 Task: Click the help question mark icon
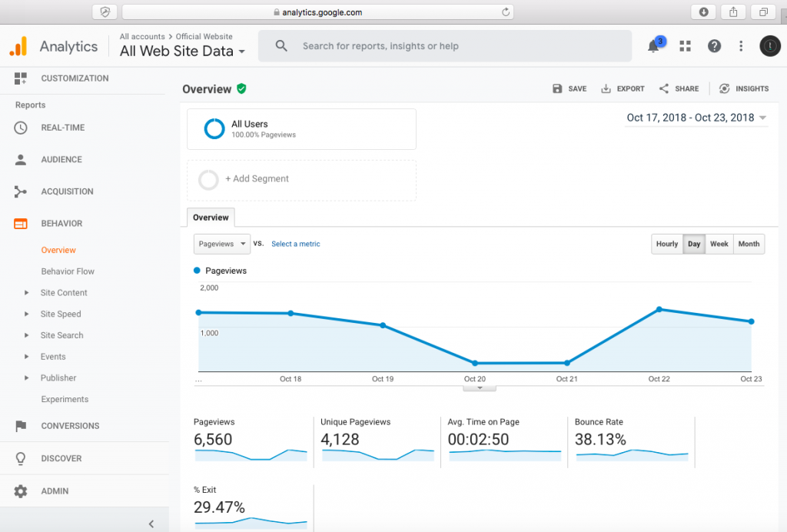pos(714,46)
